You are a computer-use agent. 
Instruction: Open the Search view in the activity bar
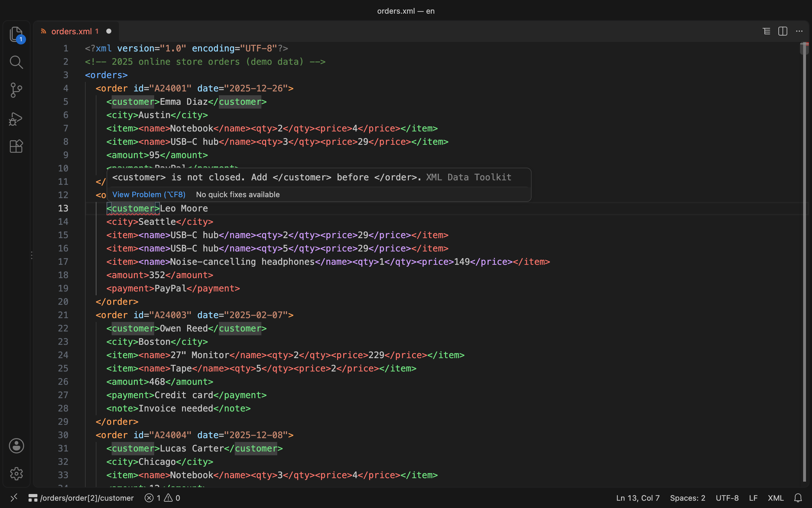[x=16, y=62]
